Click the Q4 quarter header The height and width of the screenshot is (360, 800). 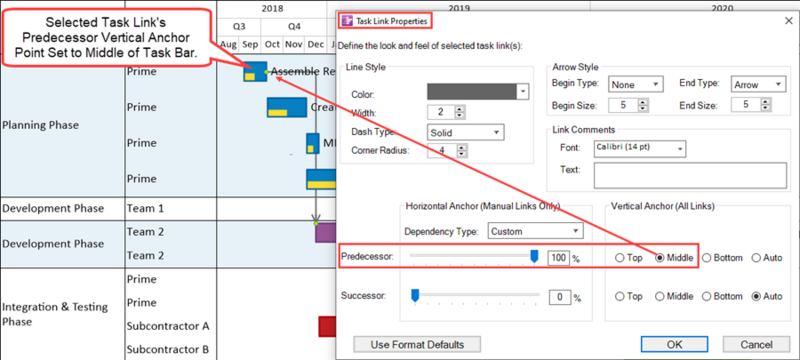point(294,27)
